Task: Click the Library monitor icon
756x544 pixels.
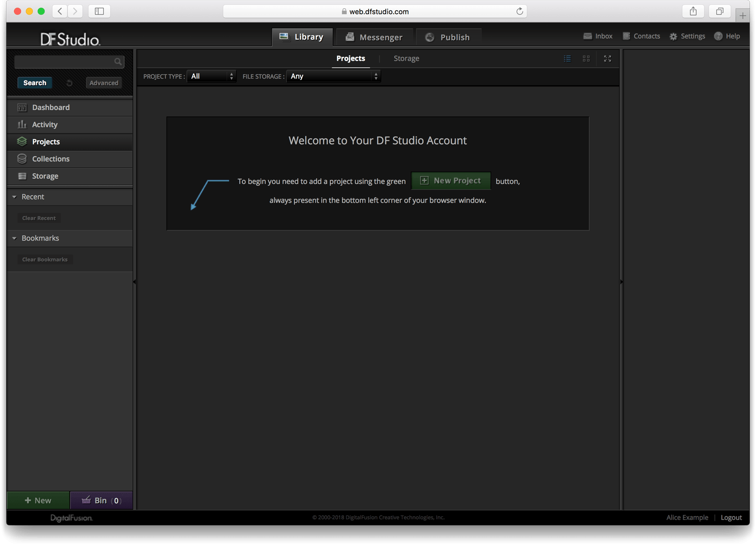Action: 284,36
